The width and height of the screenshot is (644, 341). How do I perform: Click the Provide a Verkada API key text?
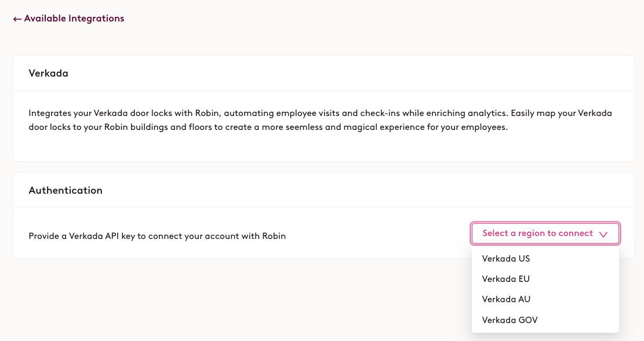tap(157, 236)
